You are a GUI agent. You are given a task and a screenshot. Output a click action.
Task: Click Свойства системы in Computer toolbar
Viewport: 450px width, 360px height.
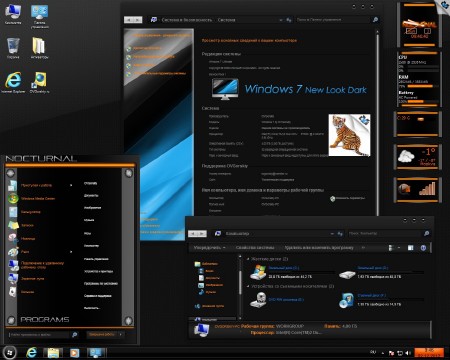255,248
